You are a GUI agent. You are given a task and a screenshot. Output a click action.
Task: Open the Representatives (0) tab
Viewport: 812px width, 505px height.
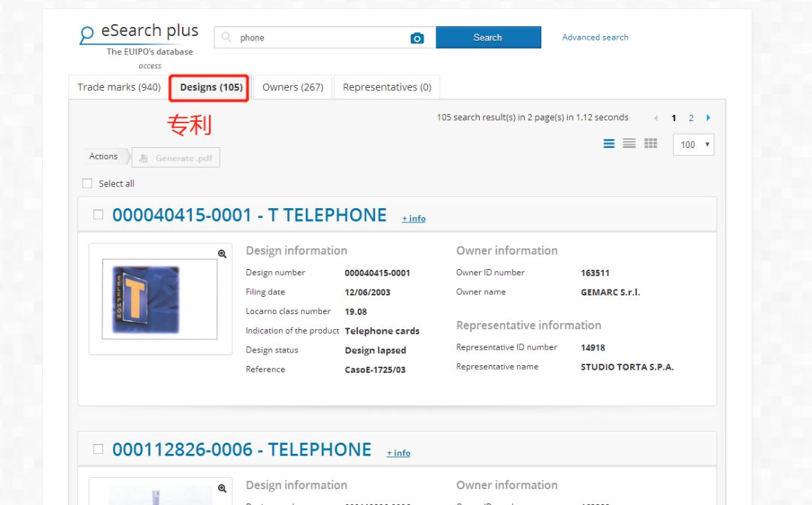point(387,87)
